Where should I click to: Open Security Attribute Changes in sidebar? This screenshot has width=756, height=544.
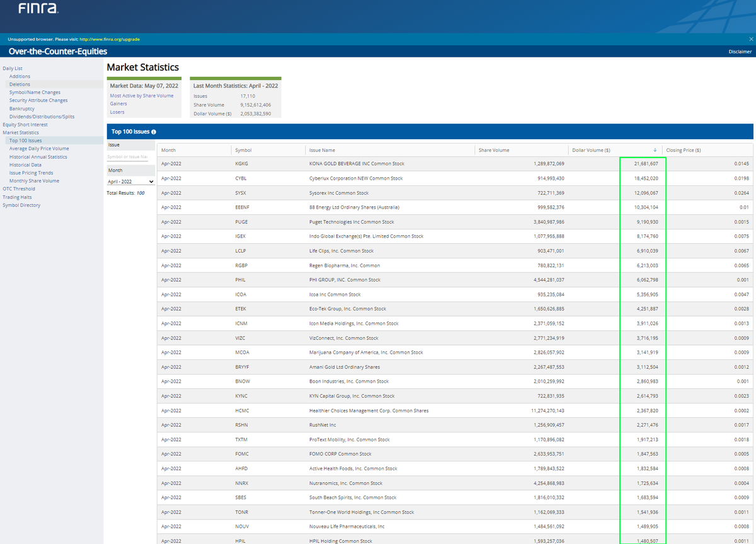click(x=38, y=100)
